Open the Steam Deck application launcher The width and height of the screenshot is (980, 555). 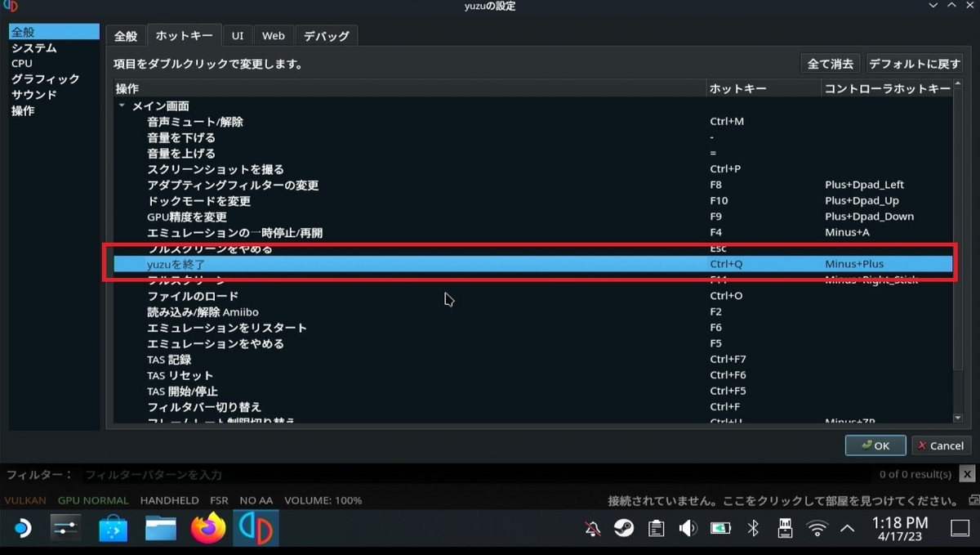tap(23, 529)
